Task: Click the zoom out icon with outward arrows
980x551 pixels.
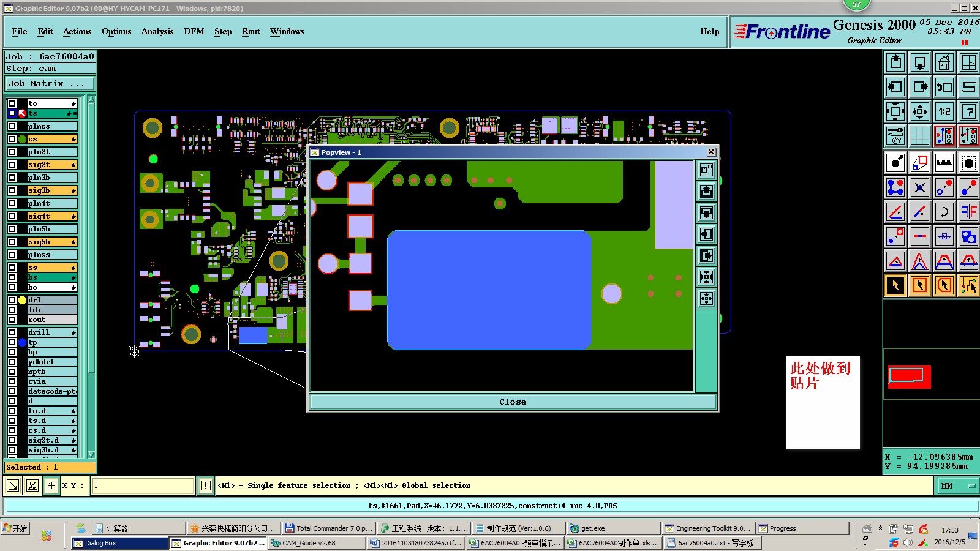Action: point(920,111)
